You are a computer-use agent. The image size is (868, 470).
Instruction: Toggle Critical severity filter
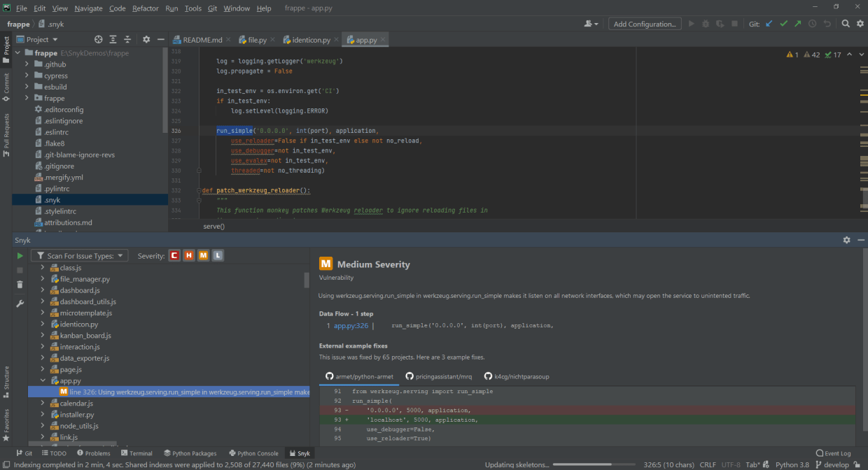coord(174,256)
